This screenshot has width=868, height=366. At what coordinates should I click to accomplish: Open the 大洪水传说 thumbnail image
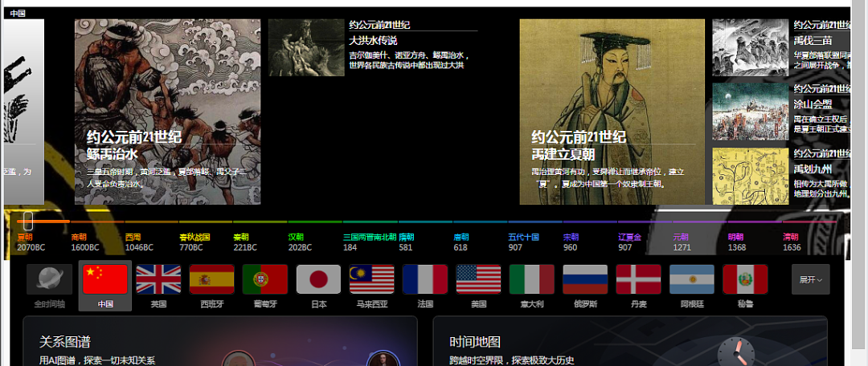(306, 47)
